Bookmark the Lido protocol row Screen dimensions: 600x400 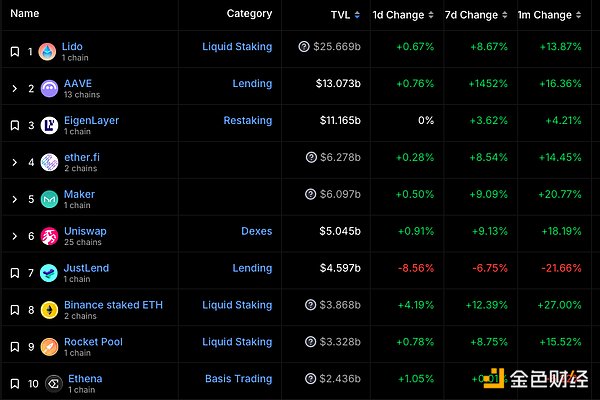coord(14,52)
